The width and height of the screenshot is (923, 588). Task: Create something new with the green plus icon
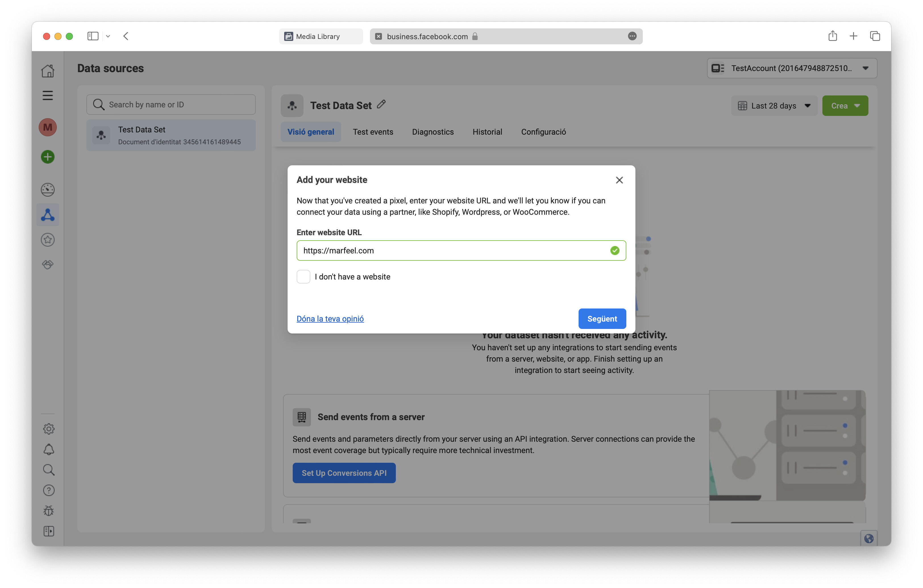click(47, 157)
